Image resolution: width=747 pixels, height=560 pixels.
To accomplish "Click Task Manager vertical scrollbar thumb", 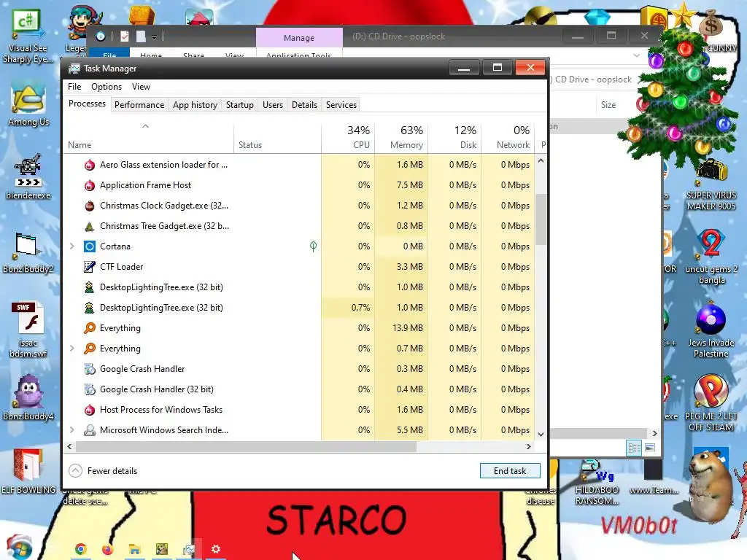I will coord(541,219).
